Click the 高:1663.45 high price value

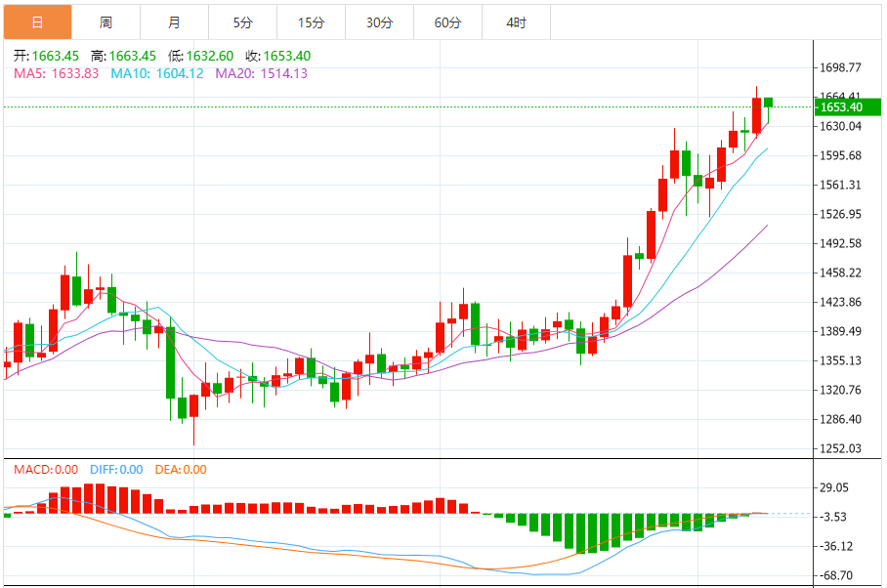click(x=123, y=56)
